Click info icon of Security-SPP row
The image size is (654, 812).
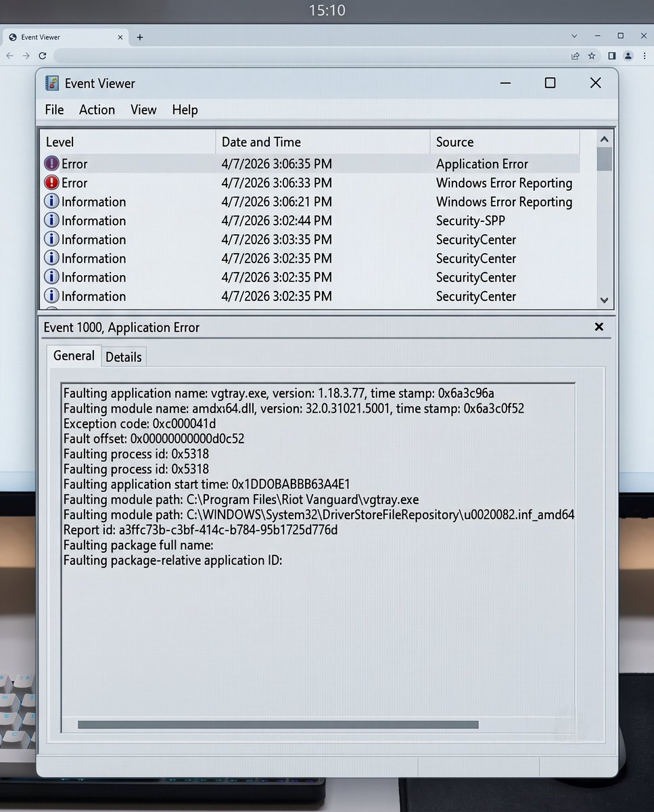pyautogui.click(x=52, y=221)
